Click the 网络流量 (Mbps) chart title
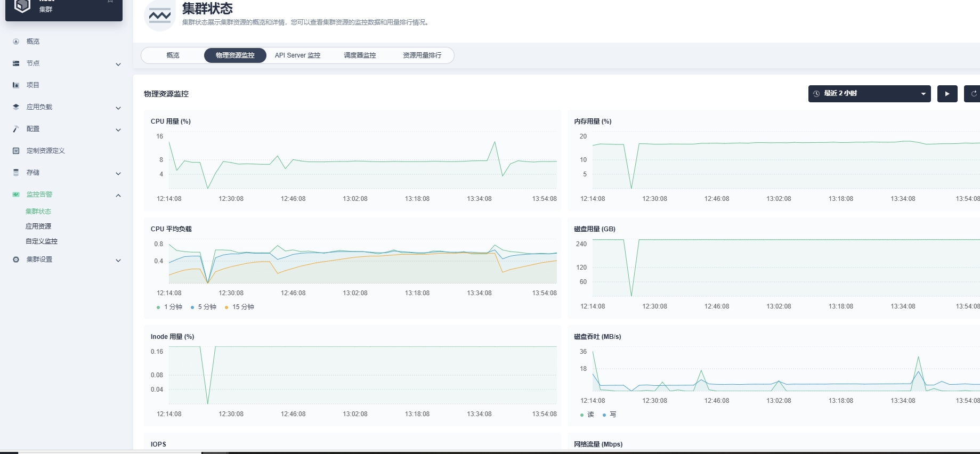 point(598,444)
